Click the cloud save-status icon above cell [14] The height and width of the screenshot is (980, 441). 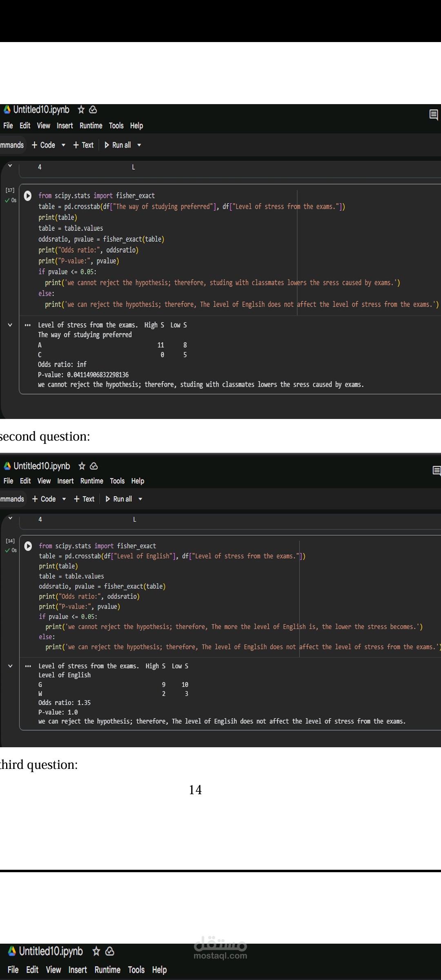tap(94, 466)
